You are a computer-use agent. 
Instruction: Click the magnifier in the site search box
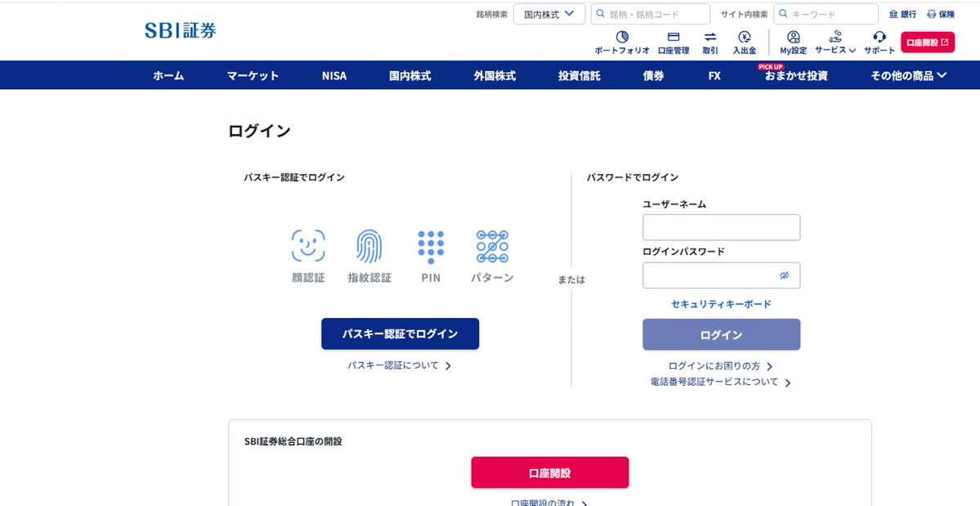[x=783, y=14]
